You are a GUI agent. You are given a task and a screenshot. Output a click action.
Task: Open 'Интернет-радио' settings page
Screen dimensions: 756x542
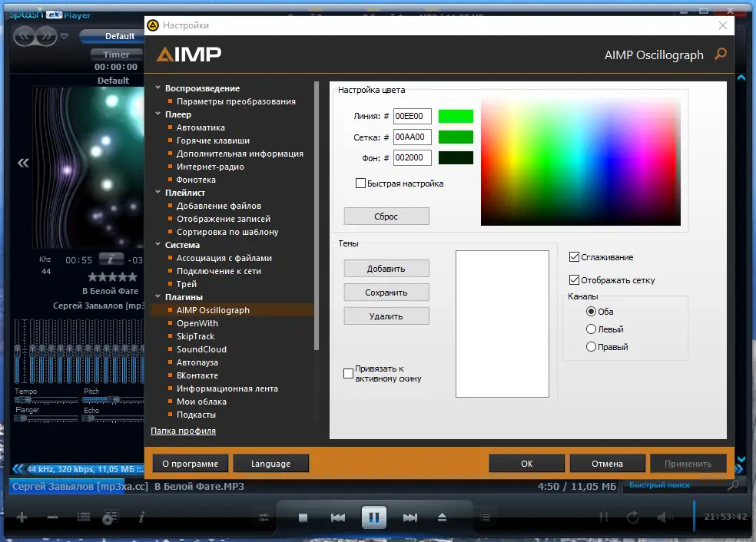[x=210, y=167]
